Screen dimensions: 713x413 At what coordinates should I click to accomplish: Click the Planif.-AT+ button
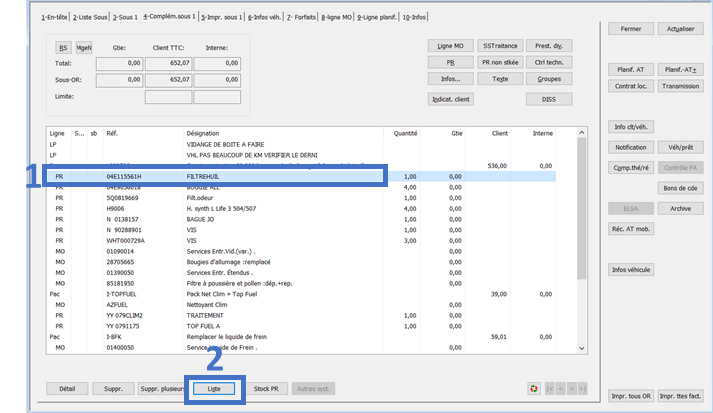pyautogui.click(x=680, y=70)
